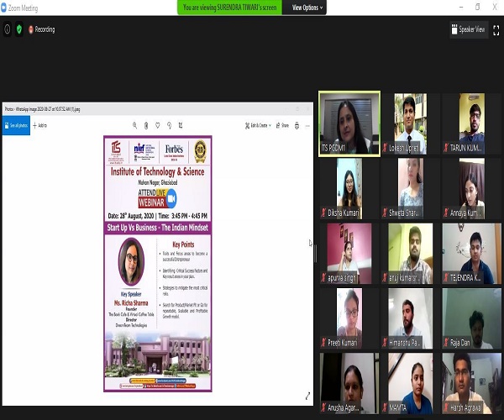The width and height of the screenshot is (504, 420).
Task: Click muted mic icon beside apurva singh
Action: click(323, 278)
